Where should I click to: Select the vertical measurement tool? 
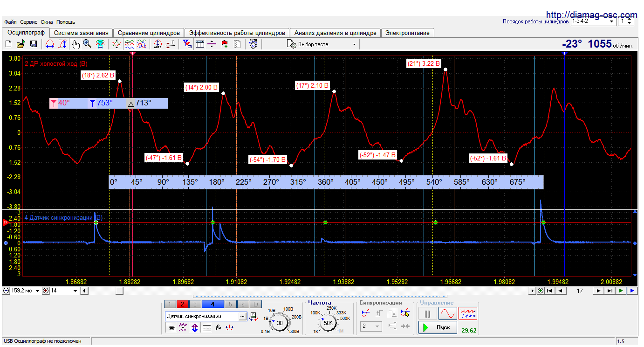pyautogui.click(x=62, y=44)
